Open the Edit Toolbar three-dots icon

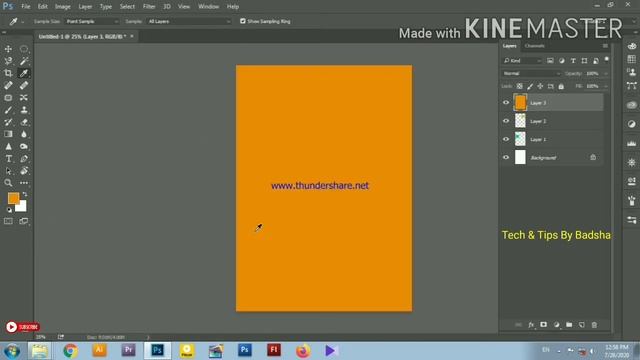pyautogui.click(x=24, y=183)
